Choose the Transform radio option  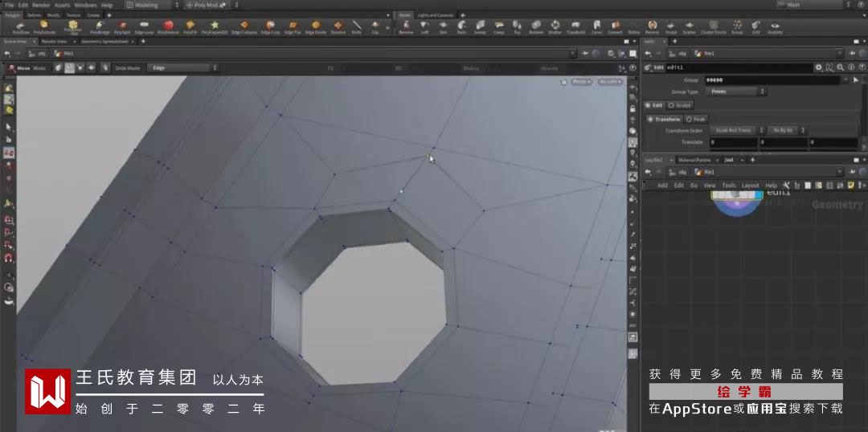(x=665, y=119)
